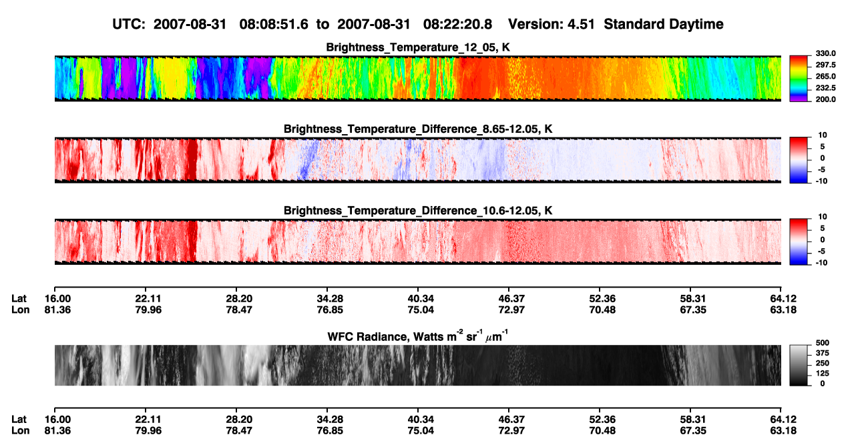Click the 297.5 colorbar label
This screenshot has height=445, width=868.
coord(825,65)
